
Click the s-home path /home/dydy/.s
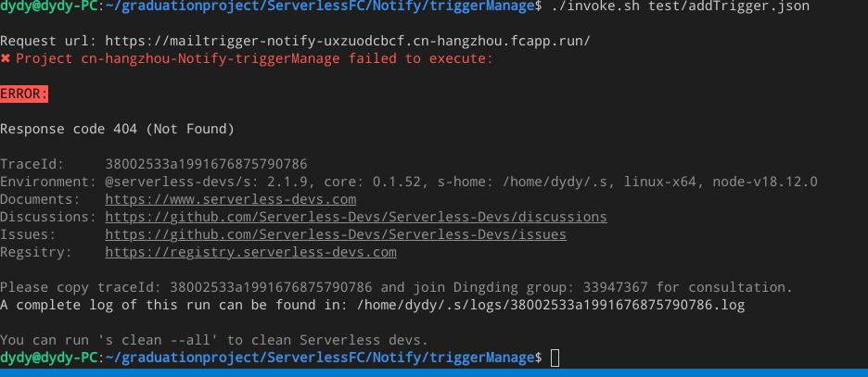coord(558,182)
